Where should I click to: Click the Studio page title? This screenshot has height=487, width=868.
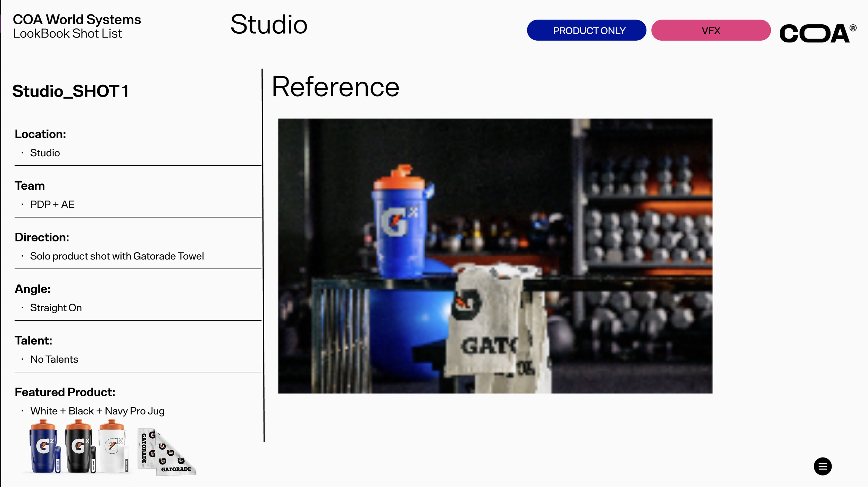(x=269, y=25)
